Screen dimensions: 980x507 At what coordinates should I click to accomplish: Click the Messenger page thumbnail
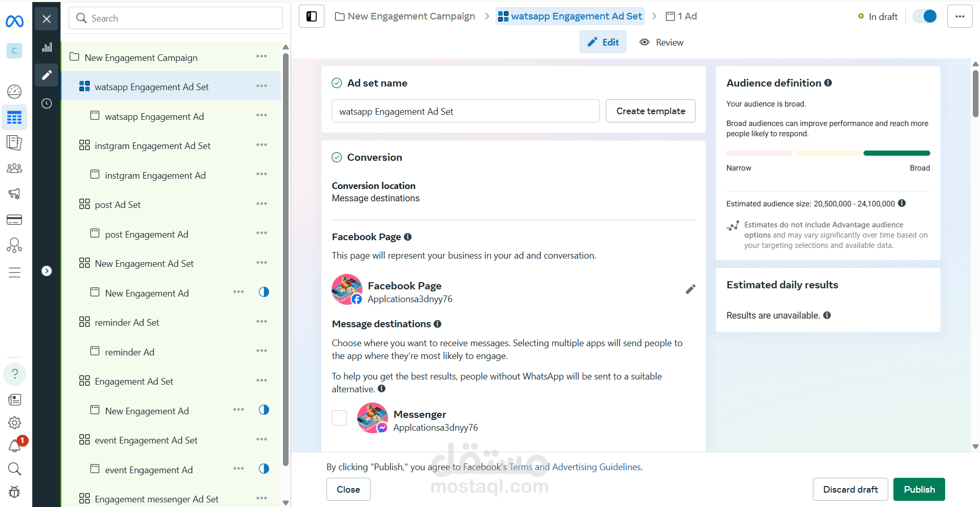(x=373, y=418)
